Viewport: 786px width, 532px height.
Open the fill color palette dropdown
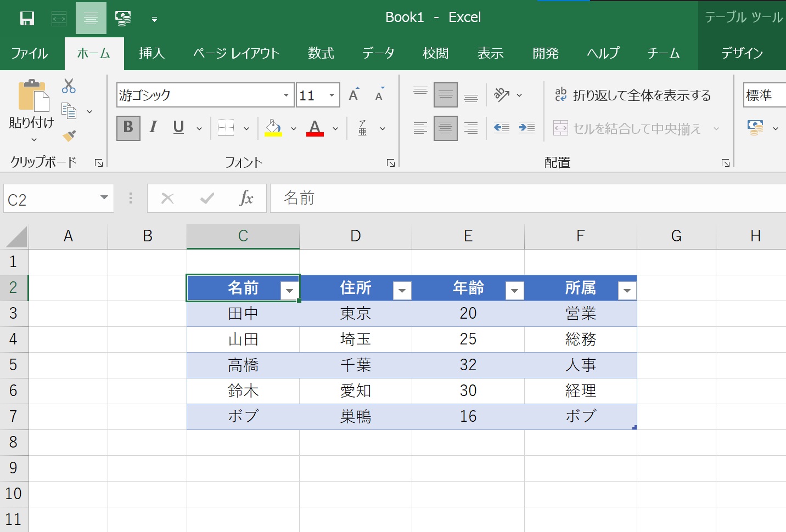(294, 129)
